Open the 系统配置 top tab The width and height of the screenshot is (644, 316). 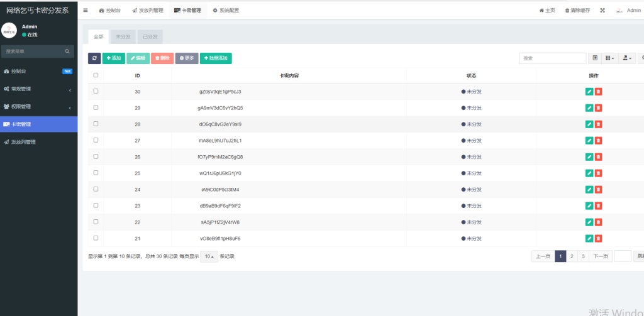pos(226,11)
